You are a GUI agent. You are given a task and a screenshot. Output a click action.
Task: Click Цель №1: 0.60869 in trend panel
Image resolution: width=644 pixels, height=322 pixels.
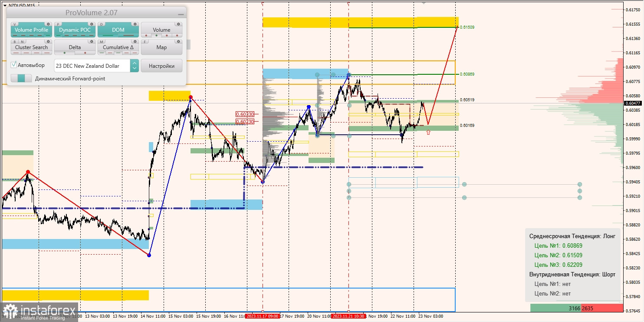pyautogui.click(x=559, y=246)
